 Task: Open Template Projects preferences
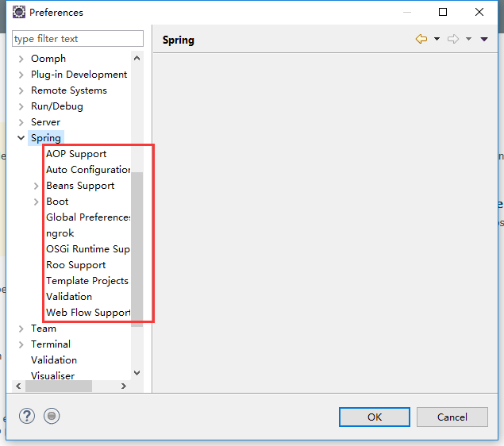(87, 281)
